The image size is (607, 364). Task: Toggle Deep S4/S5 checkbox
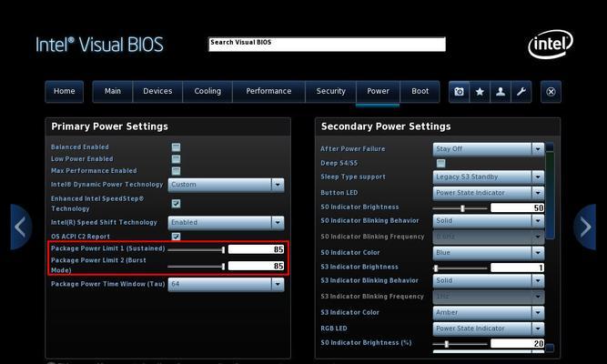click(x=441, y=163)
